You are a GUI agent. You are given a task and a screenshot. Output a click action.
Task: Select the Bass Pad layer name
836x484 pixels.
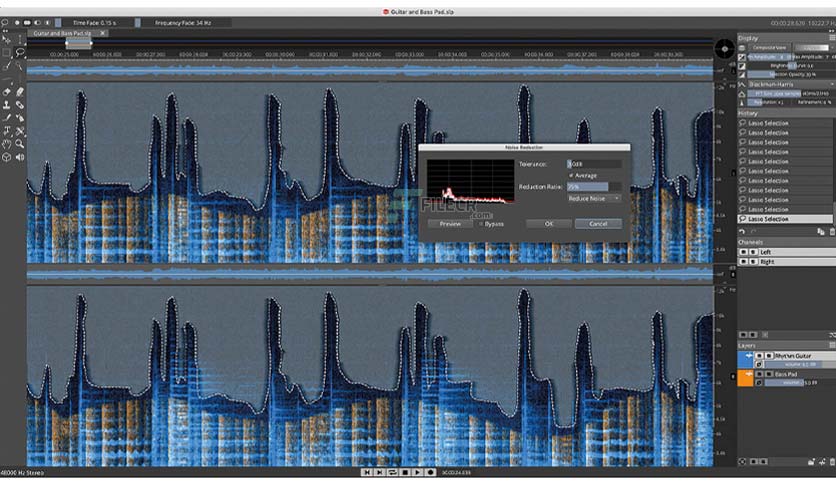coord(786,374)
